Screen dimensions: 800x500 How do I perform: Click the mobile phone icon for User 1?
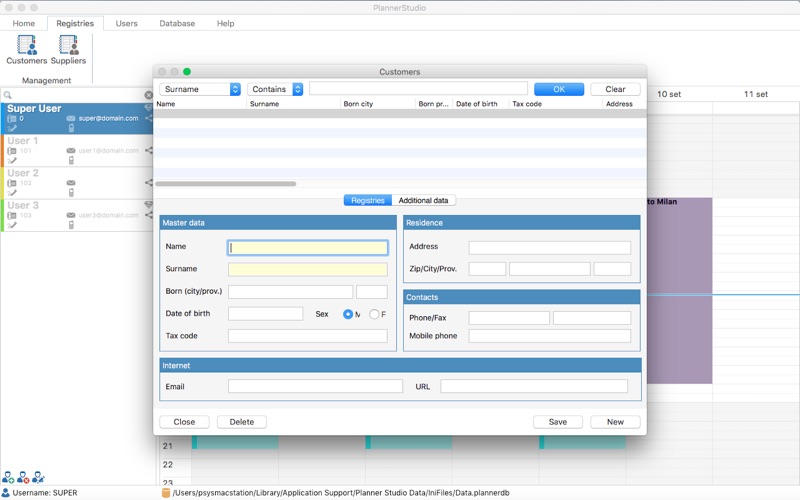click(71, 160)
